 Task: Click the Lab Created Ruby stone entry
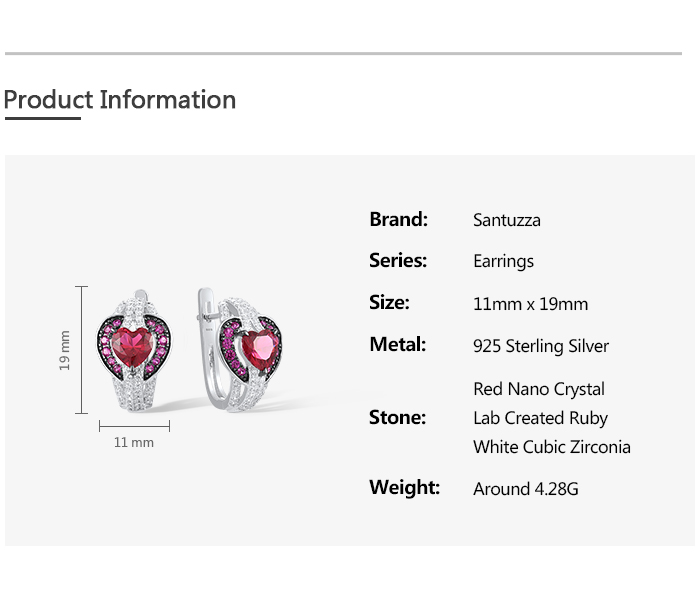pos(541,418)
